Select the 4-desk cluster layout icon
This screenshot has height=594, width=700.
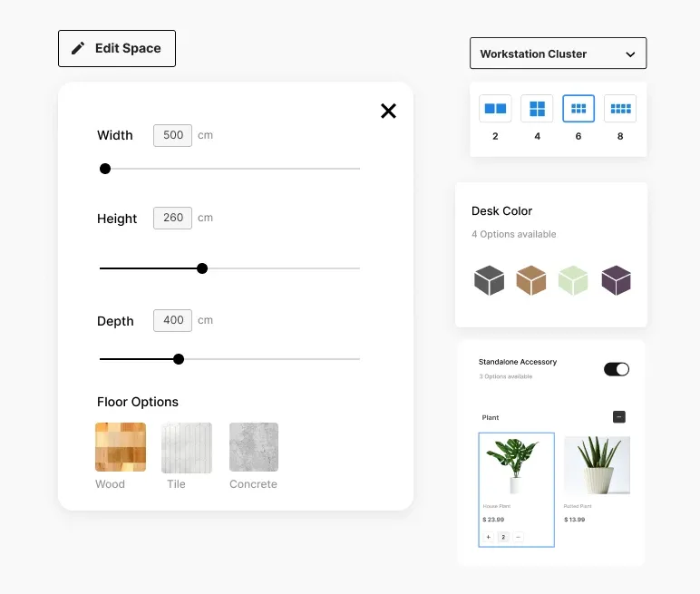pos(537,109)
